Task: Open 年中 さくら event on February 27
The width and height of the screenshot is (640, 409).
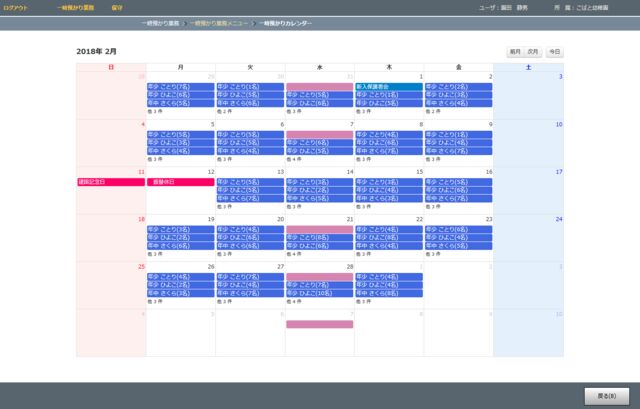Action: [x=250, y=293]
